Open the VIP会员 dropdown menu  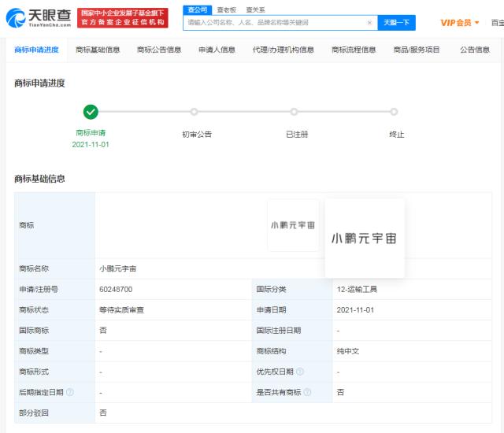[460, 23]
